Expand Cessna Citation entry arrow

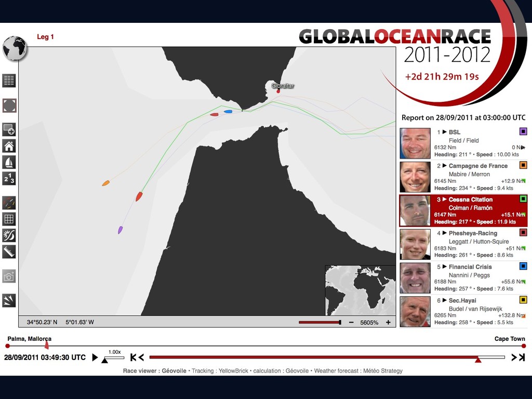point(445,199)
